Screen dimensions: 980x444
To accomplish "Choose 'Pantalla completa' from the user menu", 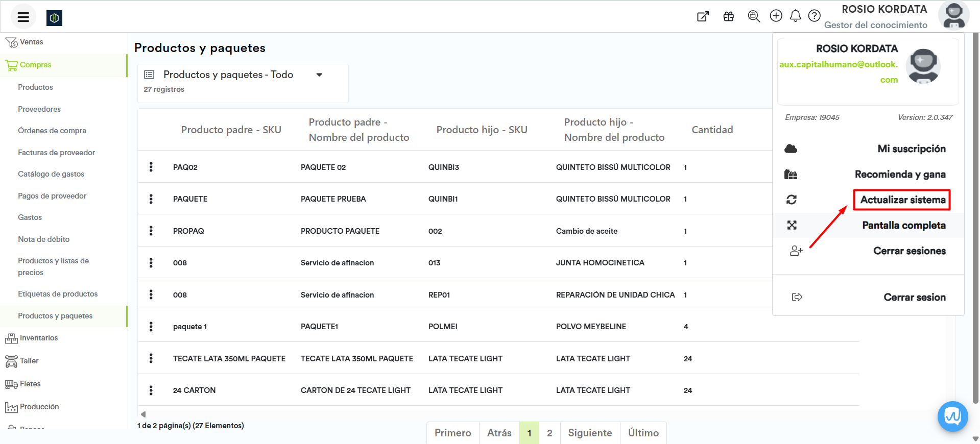I will pyautogui.click(x=903, y=225).
